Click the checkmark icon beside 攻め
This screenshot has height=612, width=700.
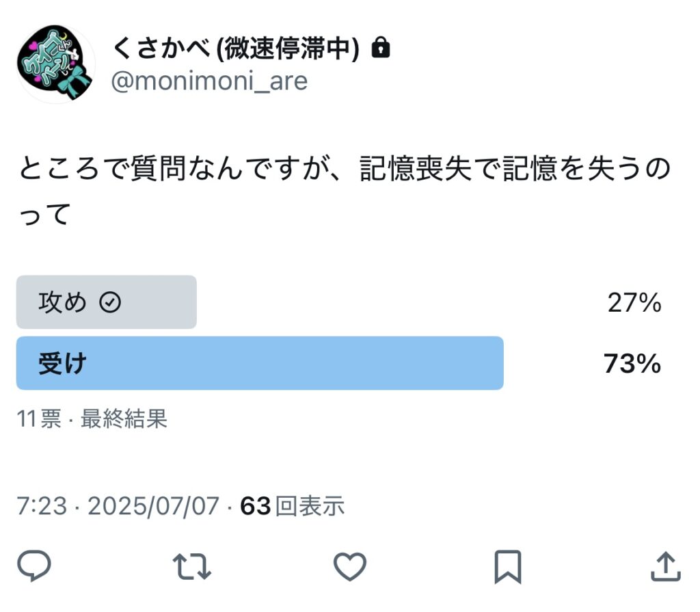(x=110, y=303)
